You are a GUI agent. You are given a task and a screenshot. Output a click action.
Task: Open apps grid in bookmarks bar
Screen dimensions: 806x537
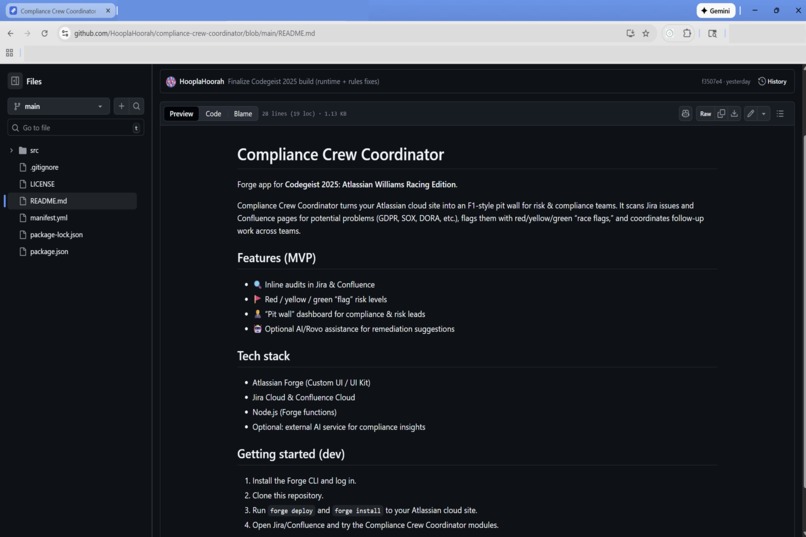(x=9, y=52)
